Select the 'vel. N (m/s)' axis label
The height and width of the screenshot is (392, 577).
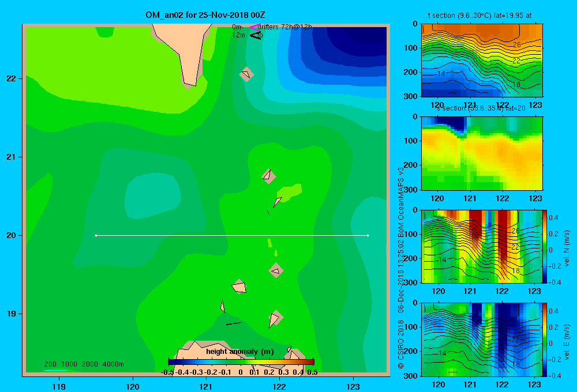pos(567,248)
